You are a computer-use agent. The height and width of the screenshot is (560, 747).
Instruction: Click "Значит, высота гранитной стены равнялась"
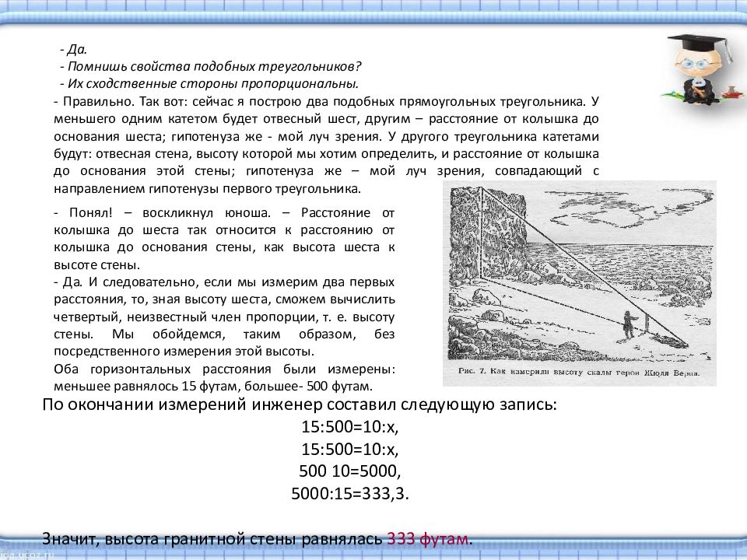pyautogui.click(x=212, y=538)
